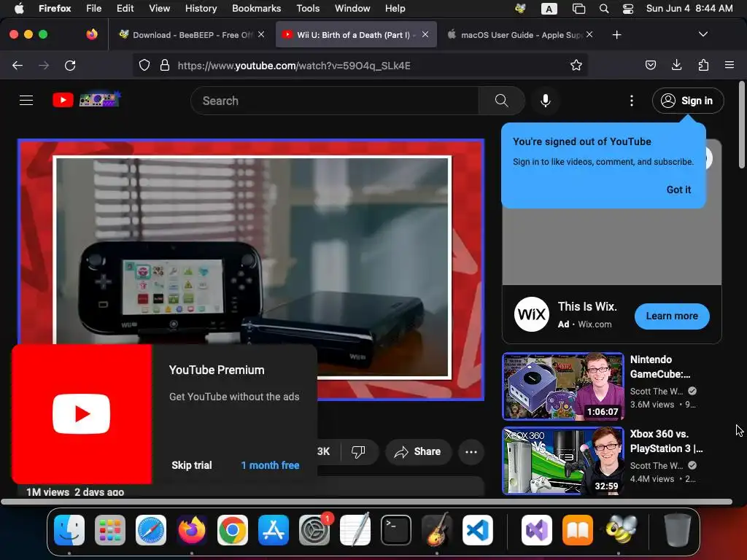The height and width of the screenshot is (560, 747).
Task: Open Control Center in the menu bar
Action: (x=628, y=9)
